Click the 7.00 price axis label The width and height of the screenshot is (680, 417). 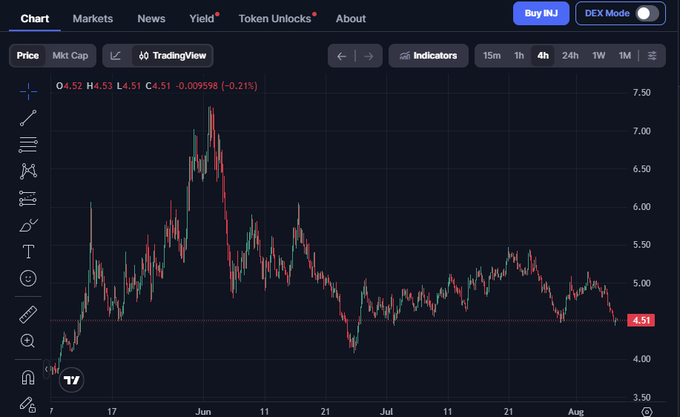(x=641, y=131)
